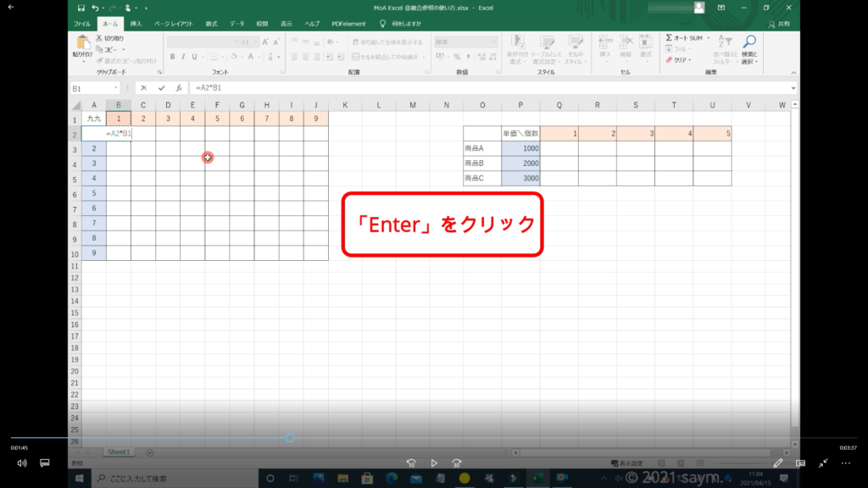Toggle video player volume mute
The image size is (868, 488).
point(22,463)
